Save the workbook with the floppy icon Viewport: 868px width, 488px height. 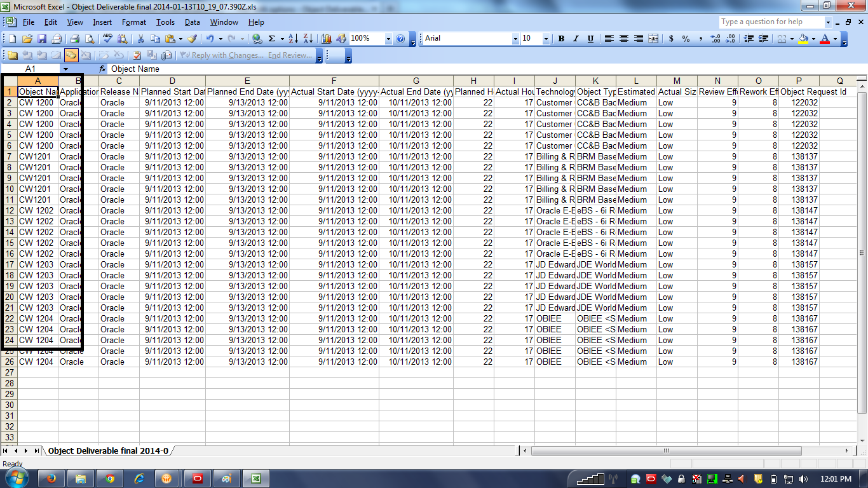point(42,39)
